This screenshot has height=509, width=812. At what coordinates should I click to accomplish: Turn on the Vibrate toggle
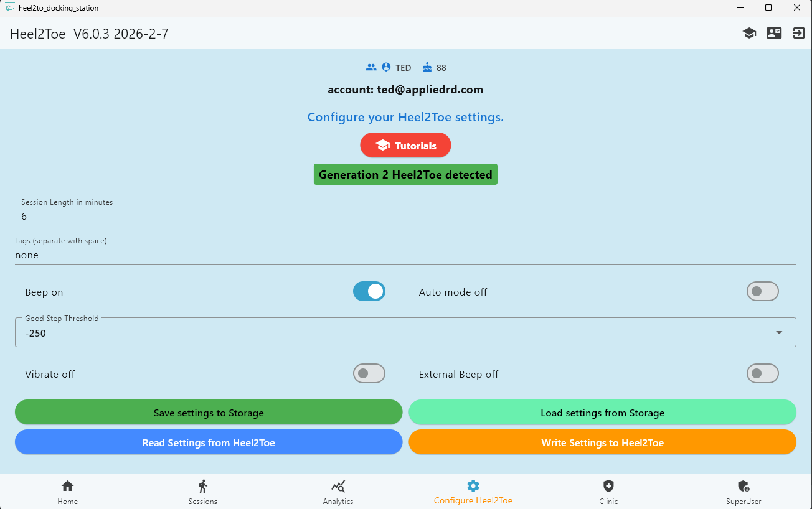click(x=369, y=373)
